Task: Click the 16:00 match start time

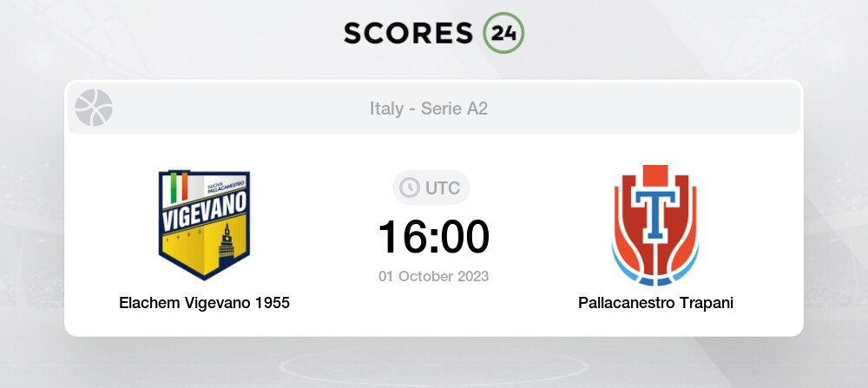Action: coord(433,237)
